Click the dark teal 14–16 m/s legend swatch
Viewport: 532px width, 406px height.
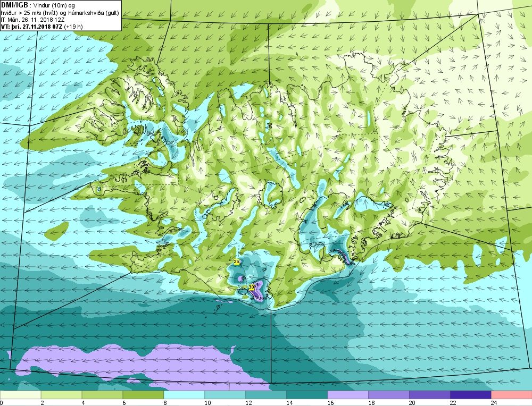(307, 395)
